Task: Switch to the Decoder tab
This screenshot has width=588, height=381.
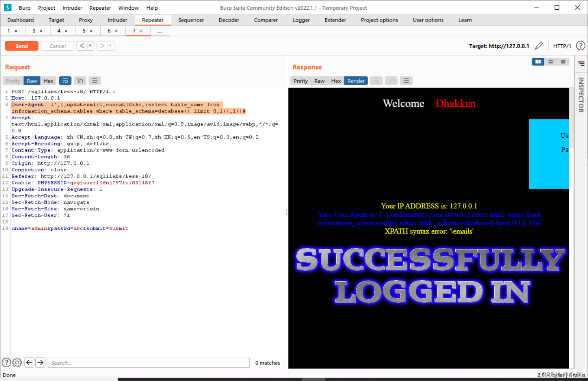Action: pyautogui.click(x=229, y=20)
